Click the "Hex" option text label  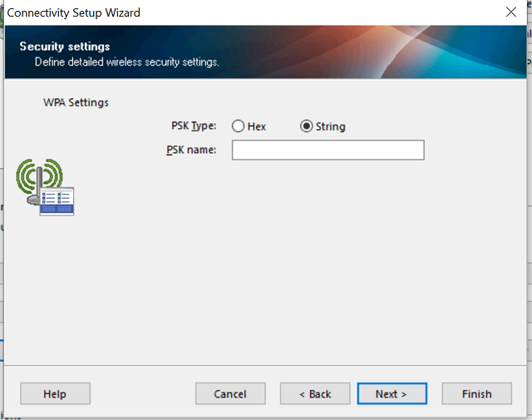tap(256, 126)
